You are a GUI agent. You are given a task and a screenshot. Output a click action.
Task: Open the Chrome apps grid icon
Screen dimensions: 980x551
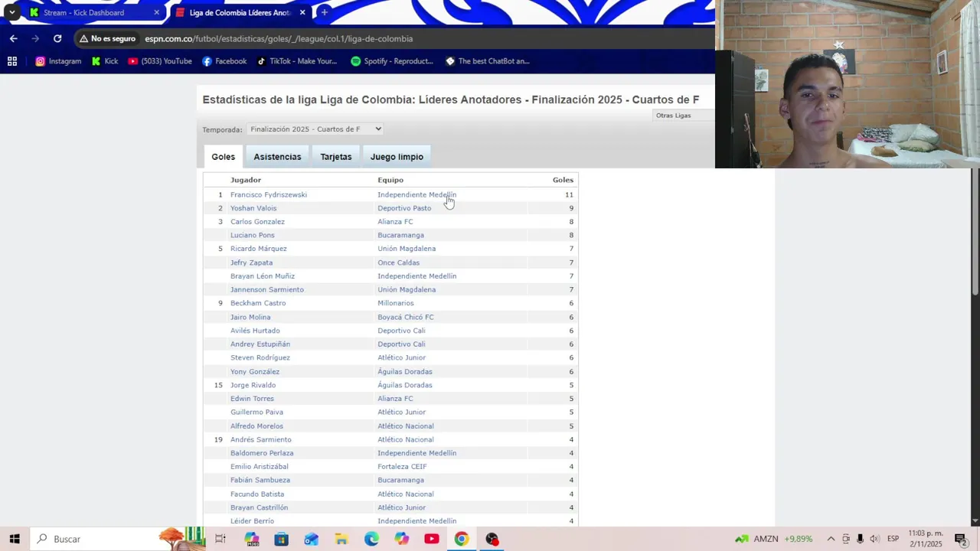(12, 61)
